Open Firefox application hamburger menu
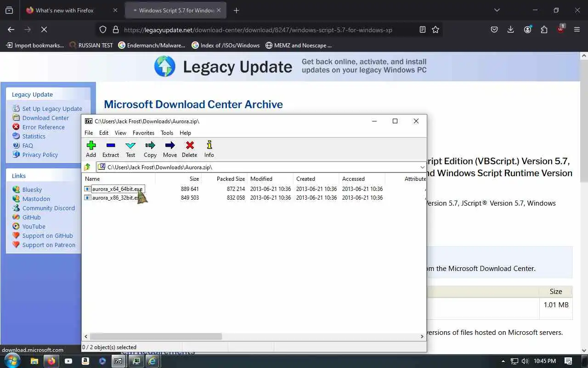588x368 pixels. pyautogui.click(x=577, y=29)
